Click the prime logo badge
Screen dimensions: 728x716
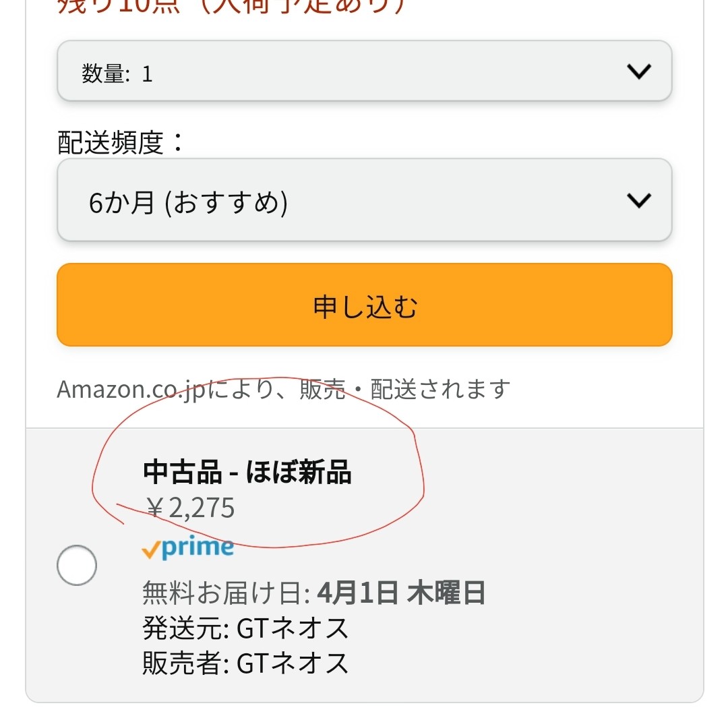click(187, 548)
